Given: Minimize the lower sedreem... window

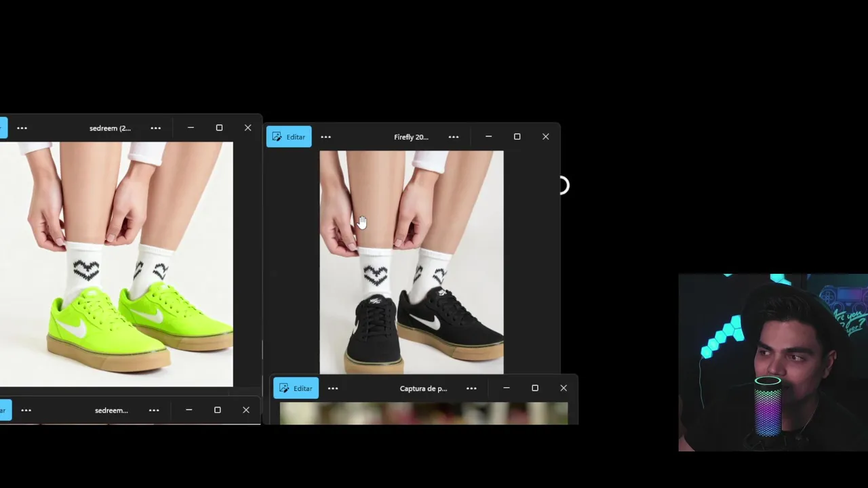Looking at the screenshot, I should click(189, 410).
